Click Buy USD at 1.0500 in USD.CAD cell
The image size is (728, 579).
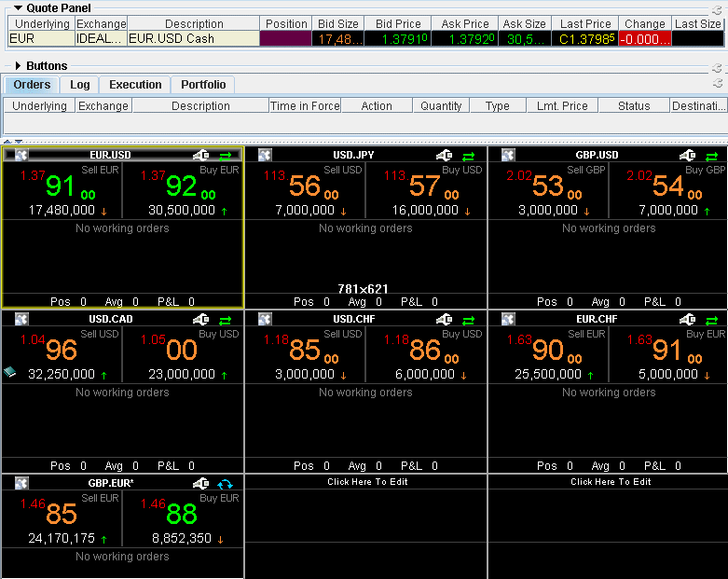(183, 354)
